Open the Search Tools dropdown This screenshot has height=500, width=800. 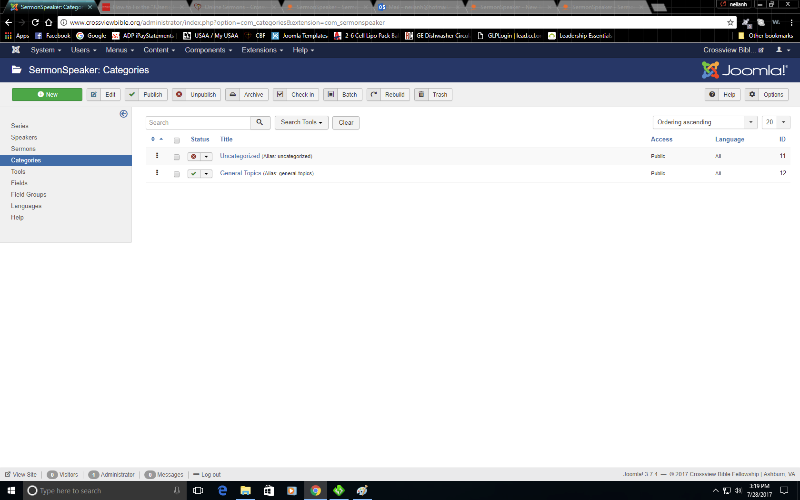click(302, 122)
